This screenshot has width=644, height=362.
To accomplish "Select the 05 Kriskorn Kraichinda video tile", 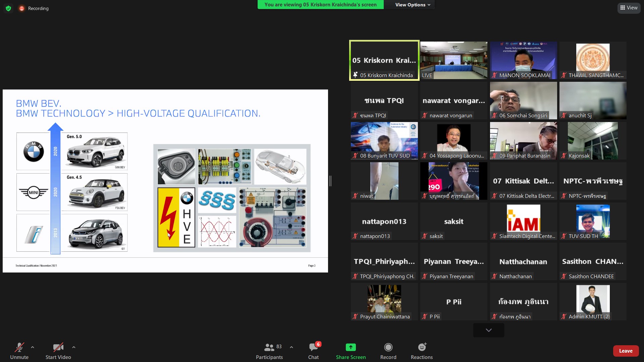I will [x=384, y=60].
